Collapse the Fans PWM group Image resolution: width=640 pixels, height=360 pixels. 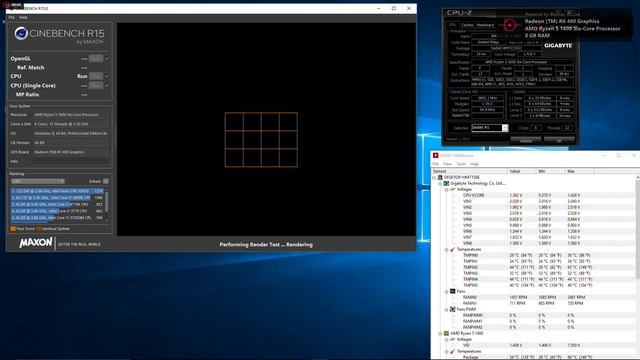(x=447, y=309)
